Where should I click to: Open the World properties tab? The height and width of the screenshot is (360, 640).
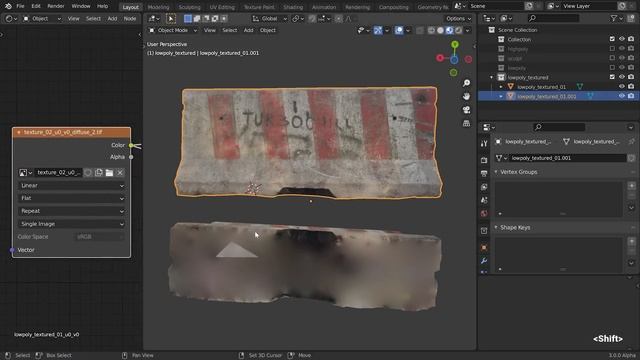[x=484, y=213]
